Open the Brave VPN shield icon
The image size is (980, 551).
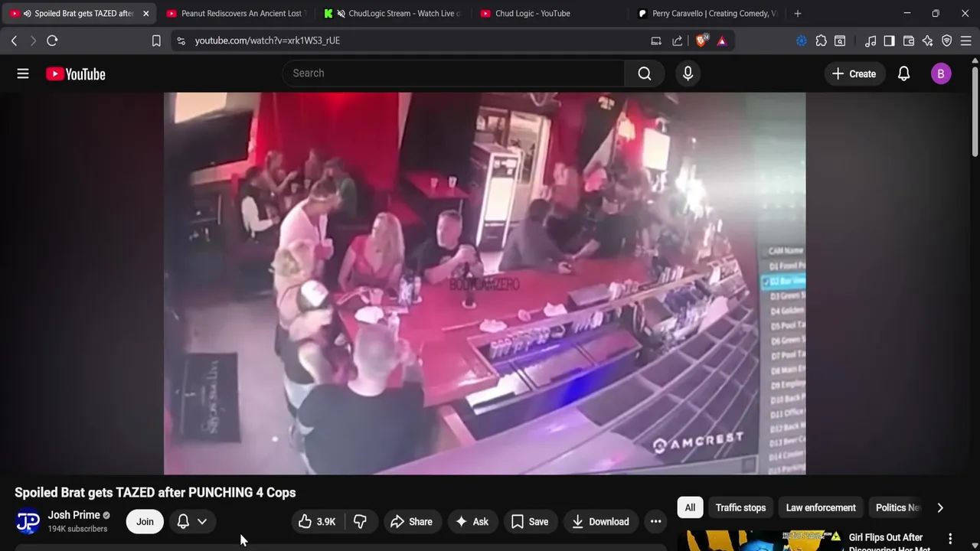946,41
